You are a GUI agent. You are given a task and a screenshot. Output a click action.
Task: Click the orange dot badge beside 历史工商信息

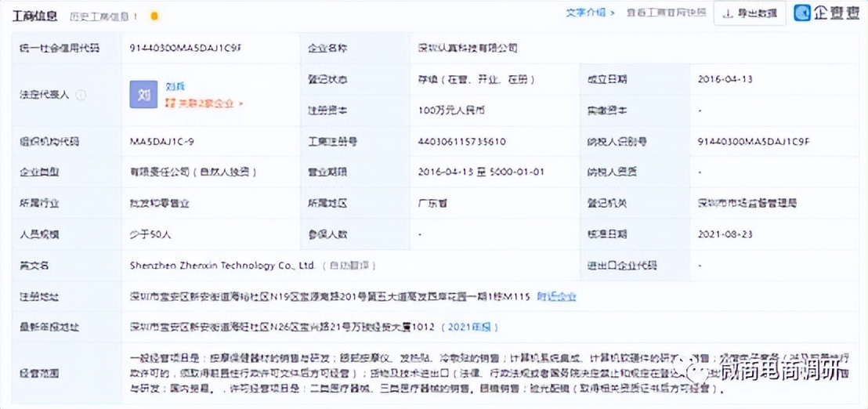(154, 16)
